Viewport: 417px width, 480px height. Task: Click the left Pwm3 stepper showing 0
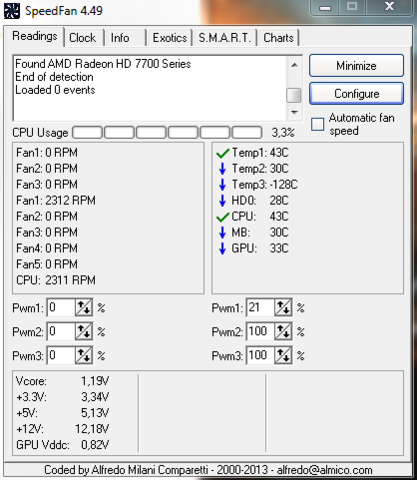(84, 355)
